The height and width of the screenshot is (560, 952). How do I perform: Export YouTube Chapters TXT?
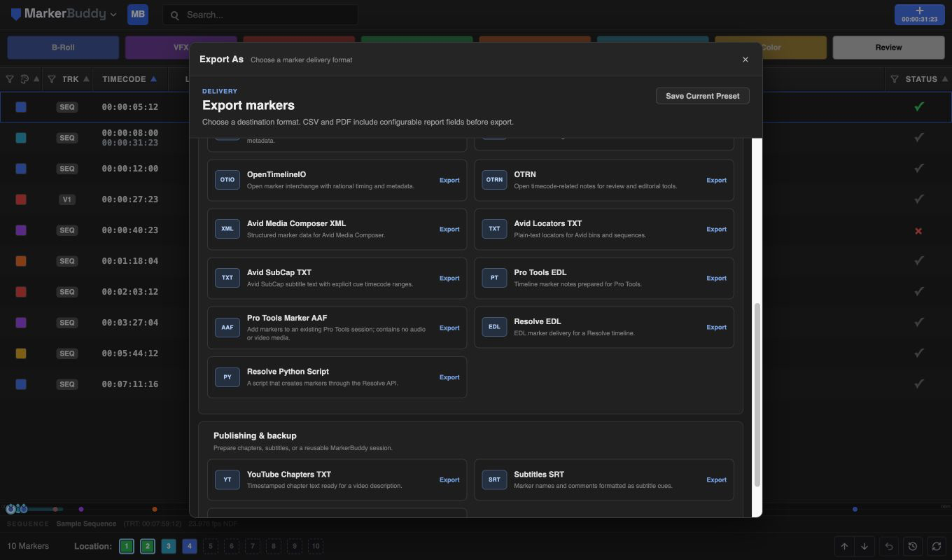pyautogui.click(x=449, y=479)
